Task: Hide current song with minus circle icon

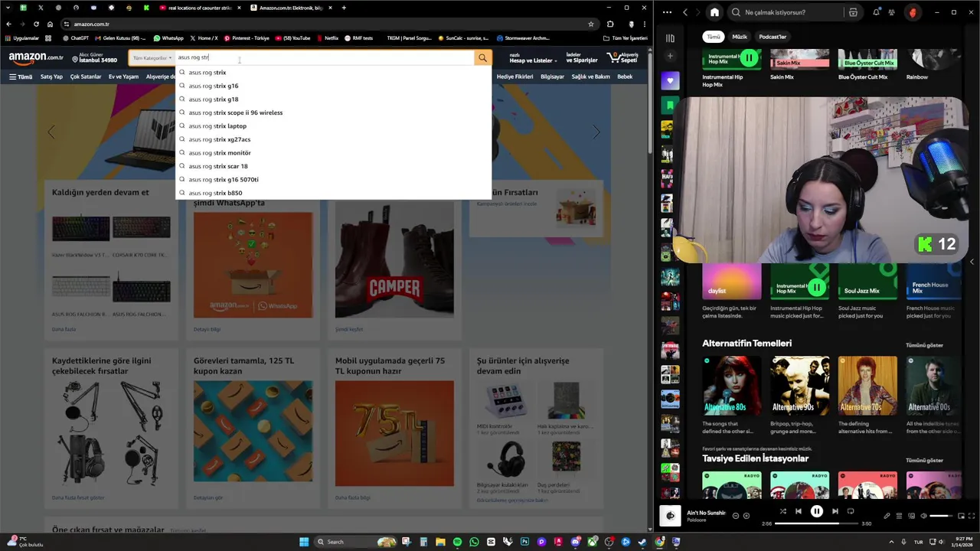Action: 736,516
